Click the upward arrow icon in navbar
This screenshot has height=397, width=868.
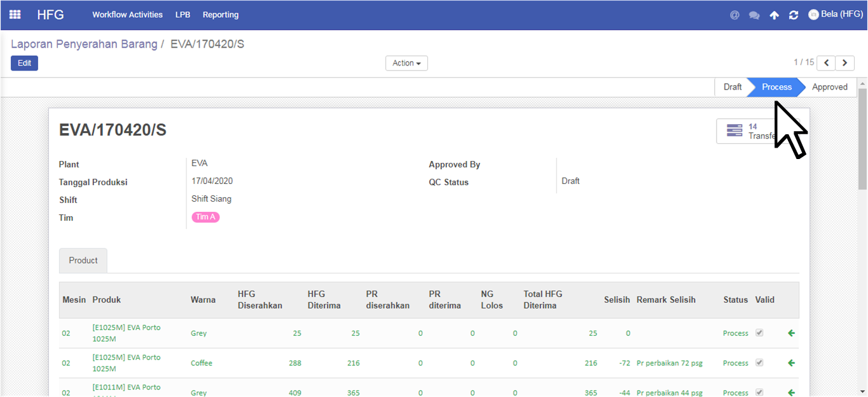tap(774, 15)
